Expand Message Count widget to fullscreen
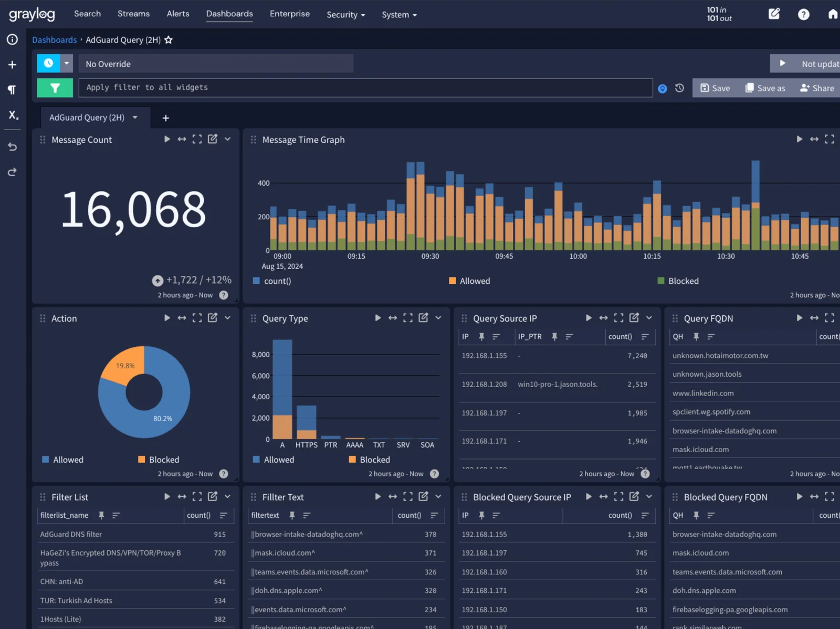This screenshot has height=629, width=840. point(197,139)
